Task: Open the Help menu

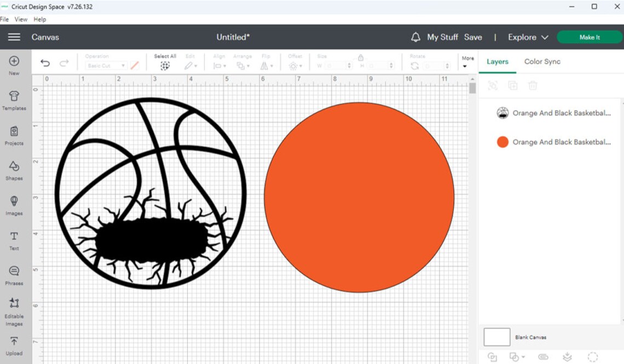Action: [40, 19]
